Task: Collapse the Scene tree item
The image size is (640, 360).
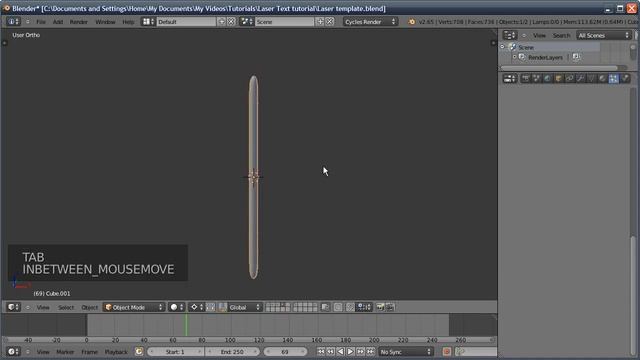Action: [503, 47]
